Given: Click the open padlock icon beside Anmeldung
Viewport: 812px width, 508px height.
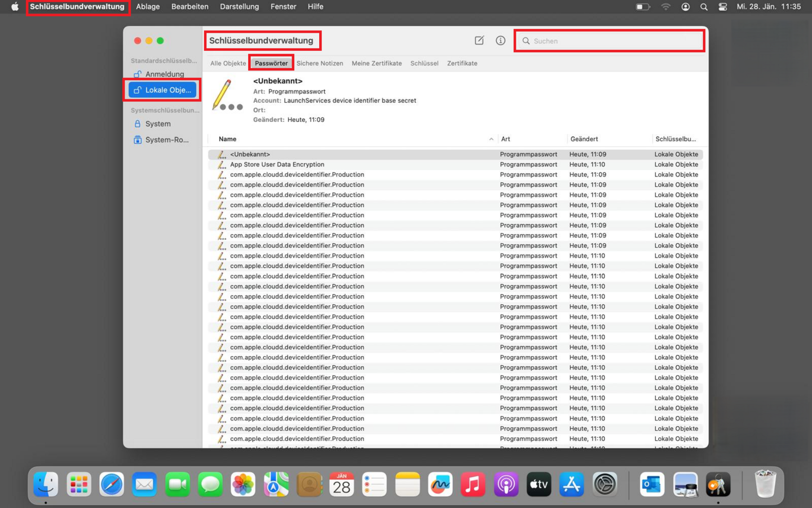Looking at the screenshot, I should pos(138,74).
